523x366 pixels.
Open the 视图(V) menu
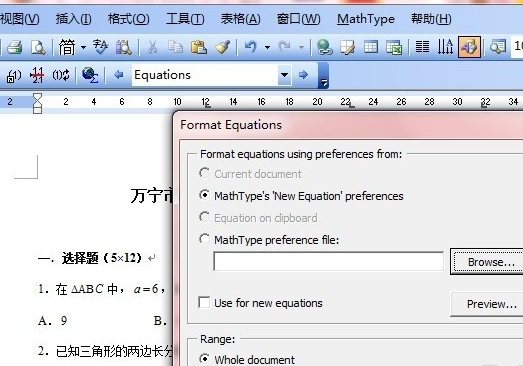(19, 19)
